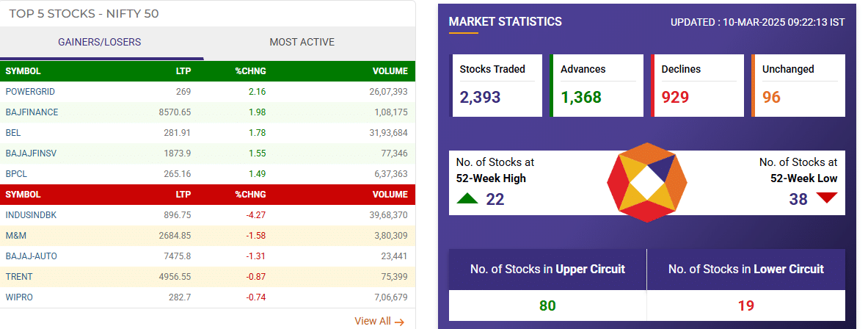The image size is (868, 329).
Task: Click the green header VOLUME column
Action: point(390,71)
